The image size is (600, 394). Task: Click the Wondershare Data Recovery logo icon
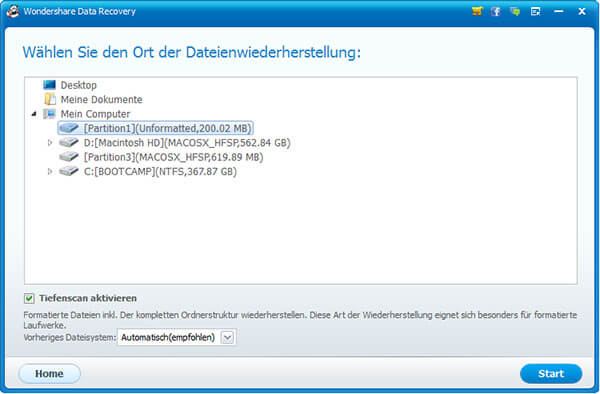(13, 11)
